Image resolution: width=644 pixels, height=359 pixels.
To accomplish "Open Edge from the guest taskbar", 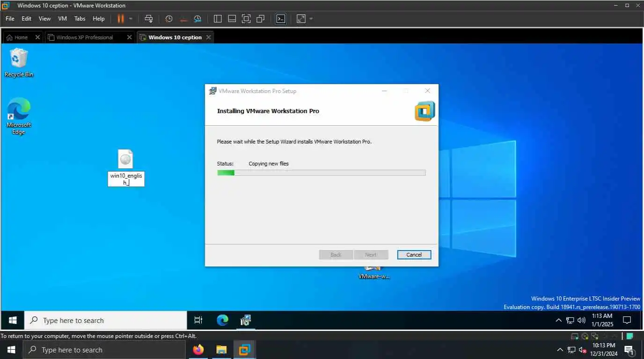I will [x=222, y=320].
